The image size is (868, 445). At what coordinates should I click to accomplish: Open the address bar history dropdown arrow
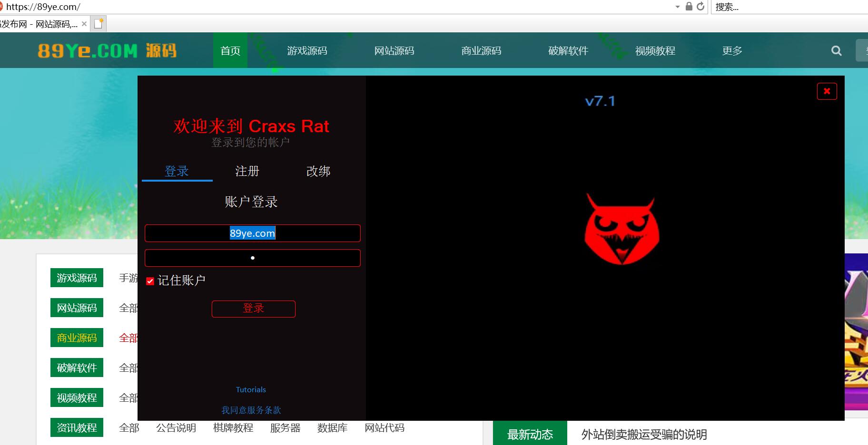coord(678,7)
